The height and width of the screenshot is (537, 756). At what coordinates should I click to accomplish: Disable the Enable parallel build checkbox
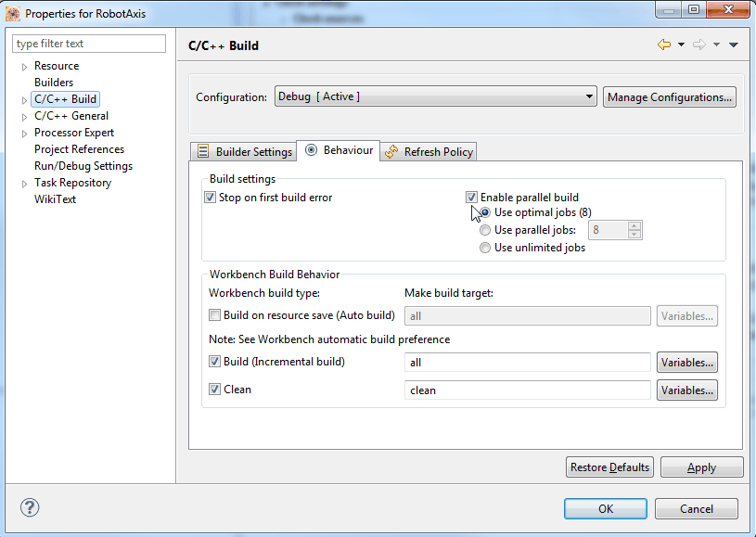coord(472,198)
